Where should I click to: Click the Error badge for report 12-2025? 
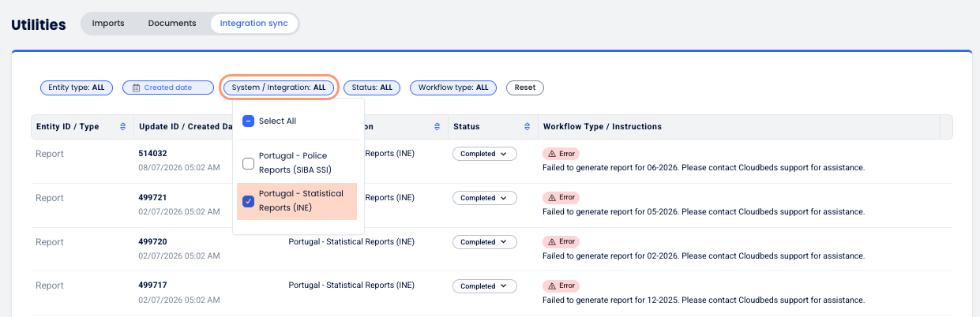(561, 285)
